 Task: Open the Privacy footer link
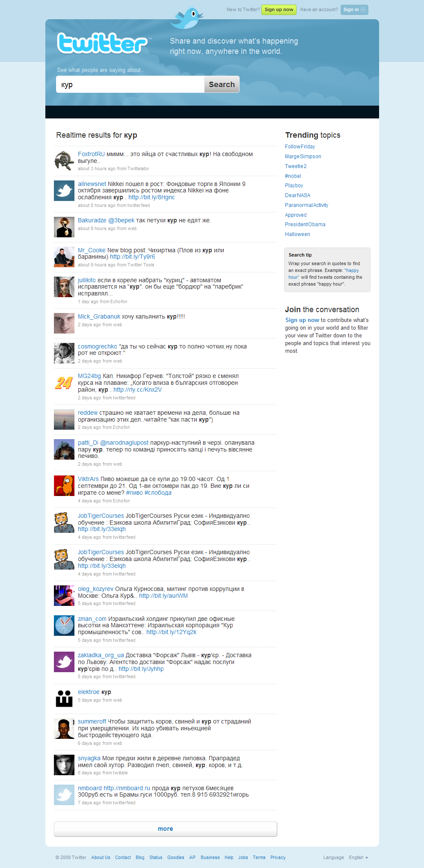278,857
